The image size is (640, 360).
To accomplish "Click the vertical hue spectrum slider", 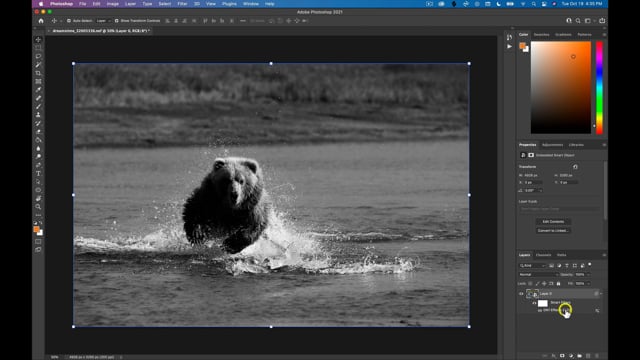I will coord(599,87).
